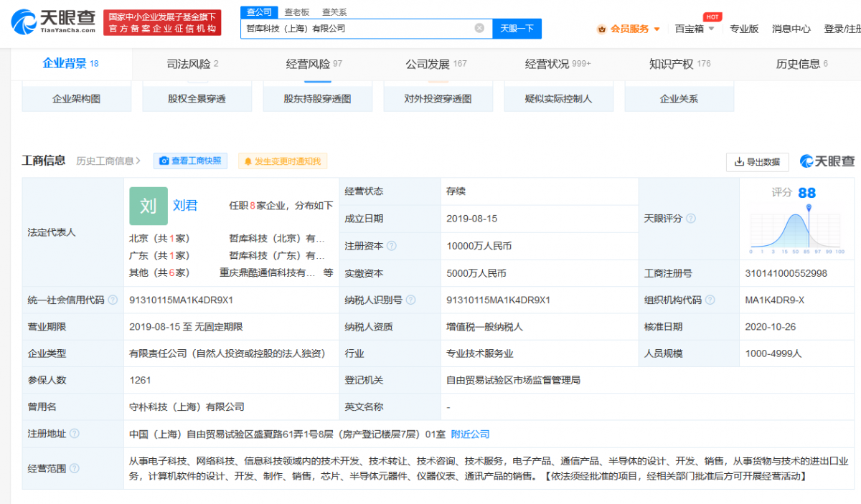Open help icon next to 统一社会信用代码
Viewport: 861px width, 504px height.
click(113, 300)
